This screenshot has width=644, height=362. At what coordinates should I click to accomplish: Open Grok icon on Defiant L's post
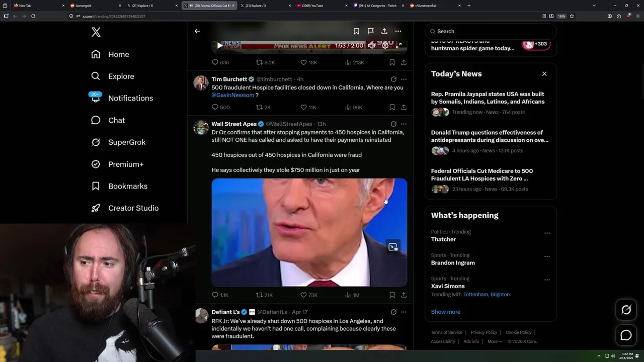tap(393, 312)
